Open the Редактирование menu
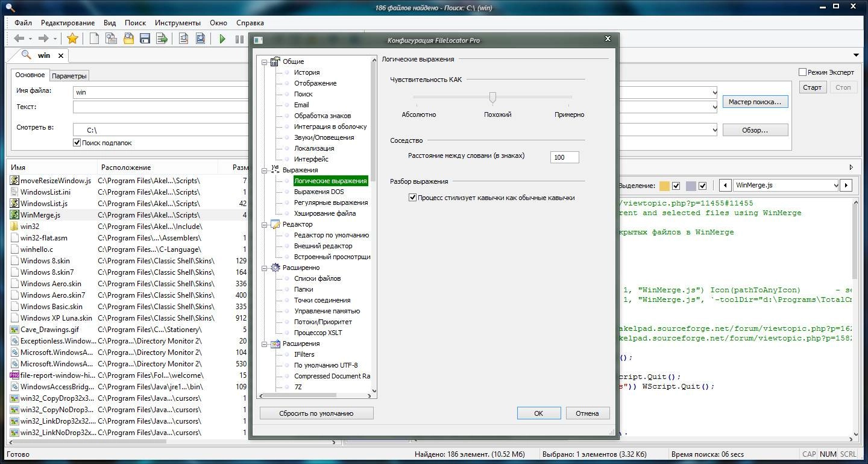The image size is (868, 464). (68, 22)
